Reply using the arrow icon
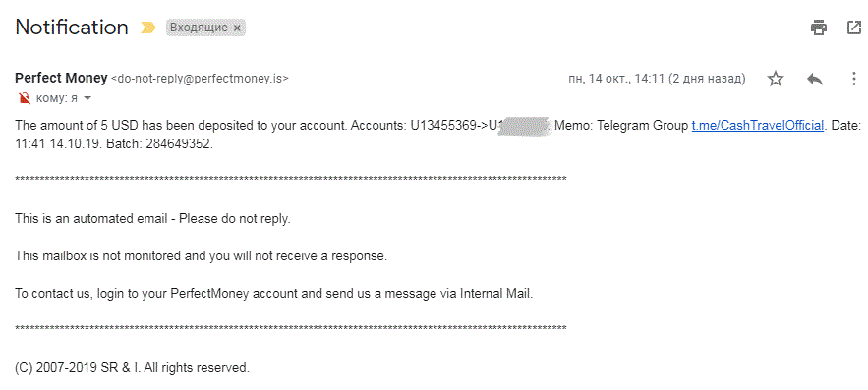868x390 pixels. 815,79
